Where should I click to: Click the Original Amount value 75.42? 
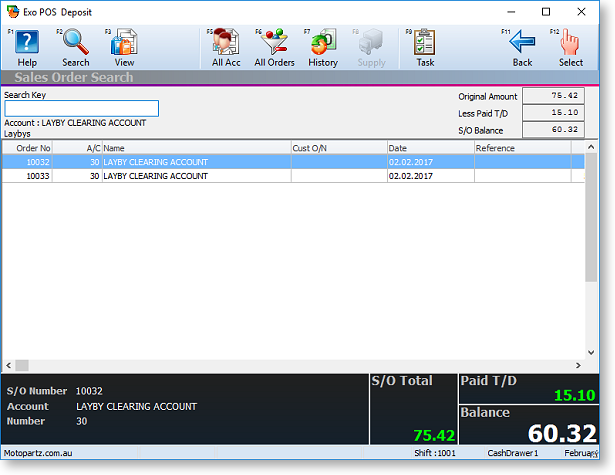click(553, 95)
